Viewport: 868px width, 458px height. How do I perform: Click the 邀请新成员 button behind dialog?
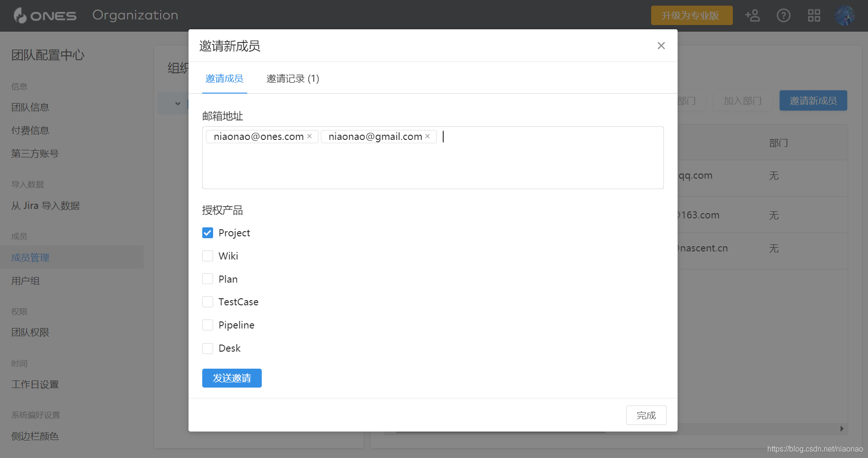point(813,101)
